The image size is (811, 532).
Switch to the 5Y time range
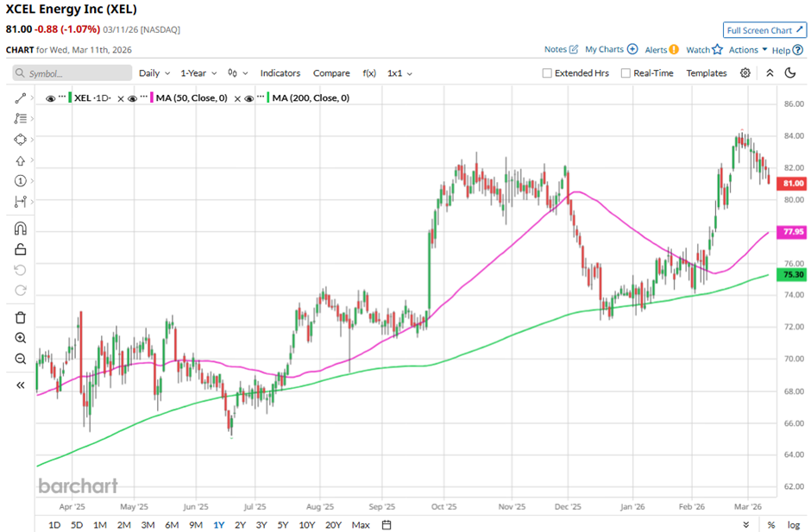coord(282,525)
